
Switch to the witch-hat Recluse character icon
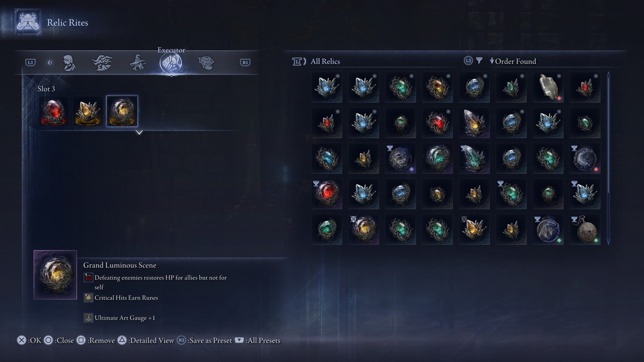[x=138, y=62]
